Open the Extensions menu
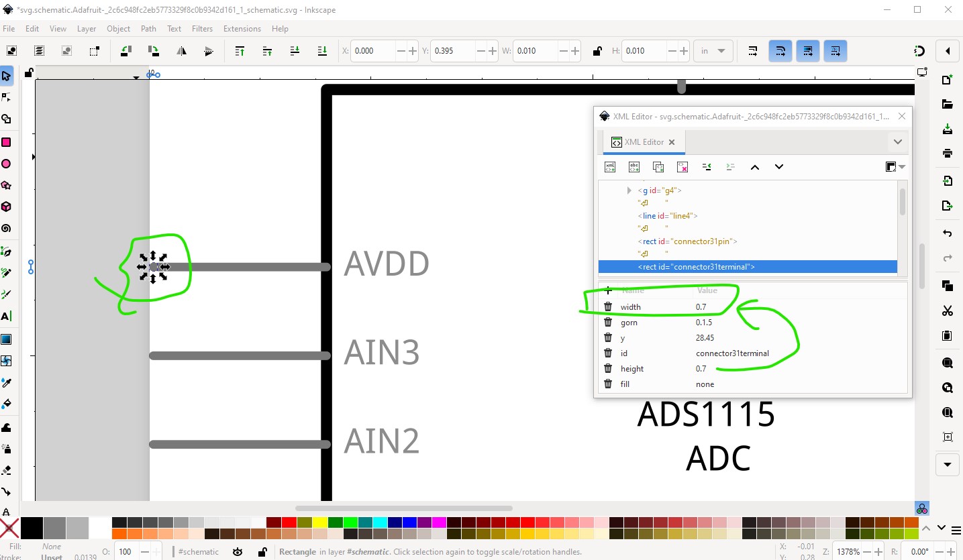The width and height of the screenshot is (963, 560). (242, 29)
